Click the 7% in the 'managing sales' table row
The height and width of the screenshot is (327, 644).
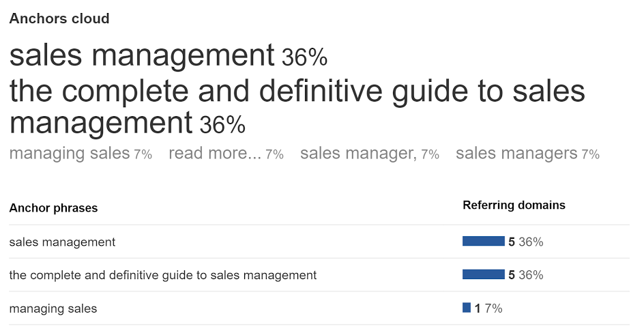(x=493, y=309)
